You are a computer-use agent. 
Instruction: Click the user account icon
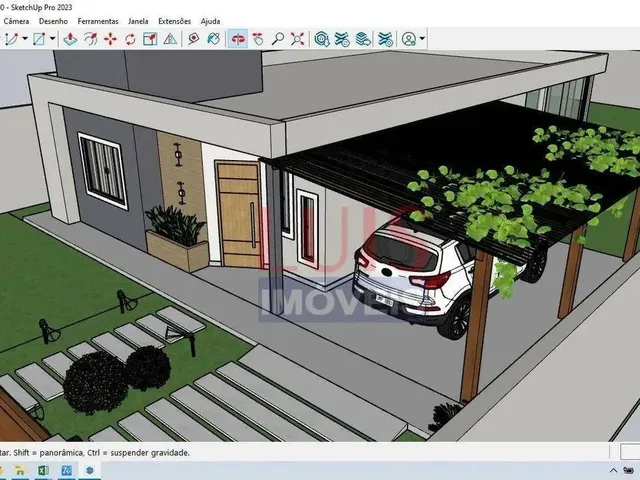(x=409, y=39)
